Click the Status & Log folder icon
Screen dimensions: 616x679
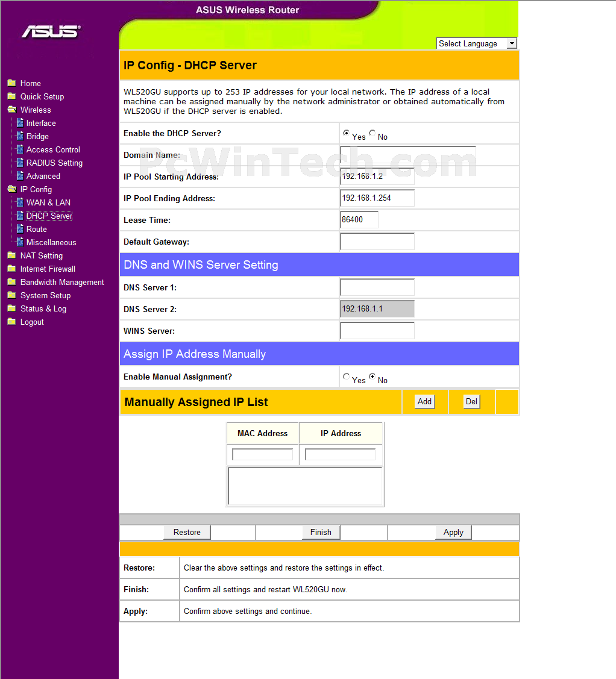pyautogui.click(x=11, y=308)
